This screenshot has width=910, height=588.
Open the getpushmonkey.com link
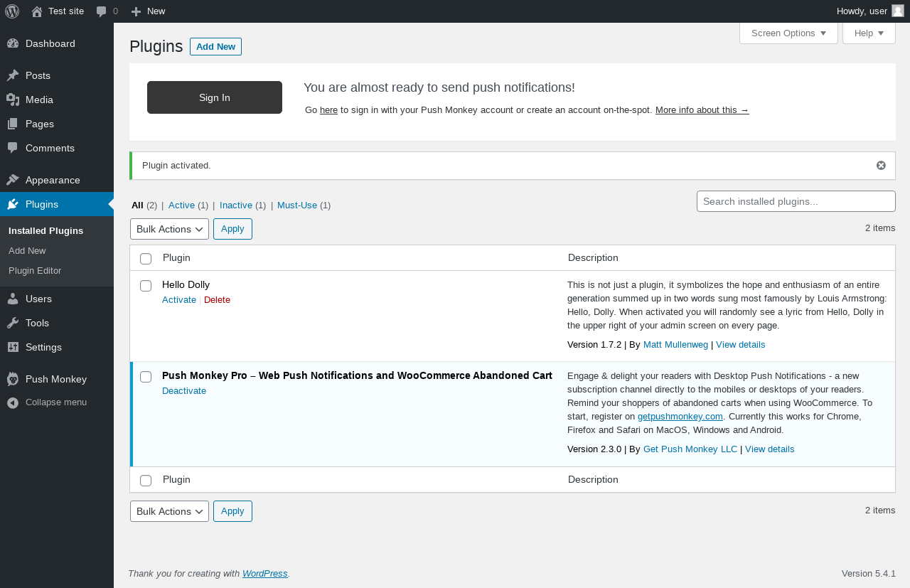[680, 416]
